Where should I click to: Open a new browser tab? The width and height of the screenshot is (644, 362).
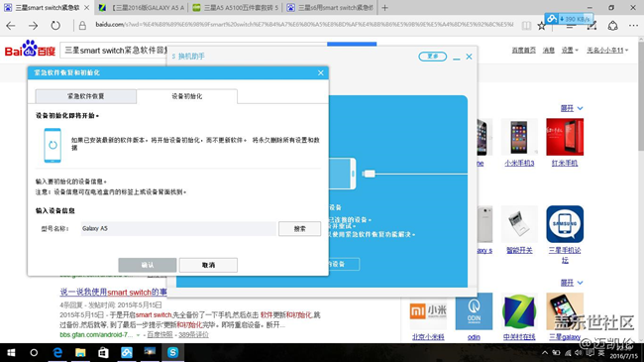pyautogui.click(x=384, y=7)
